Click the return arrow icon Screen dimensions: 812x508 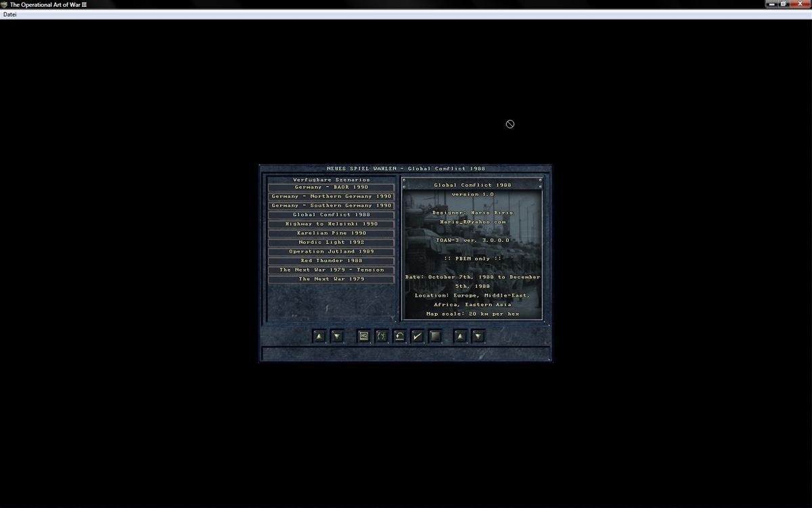[400, 336]
